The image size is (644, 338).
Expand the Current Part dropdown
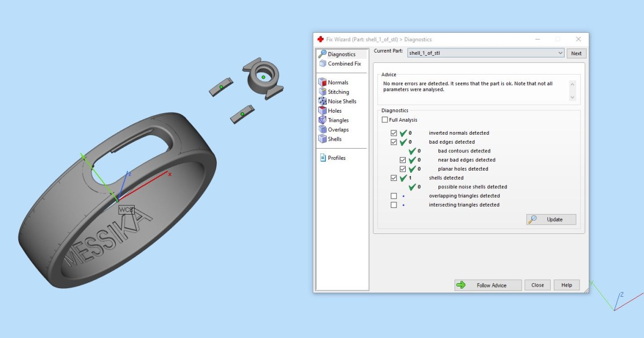(560, 53)
